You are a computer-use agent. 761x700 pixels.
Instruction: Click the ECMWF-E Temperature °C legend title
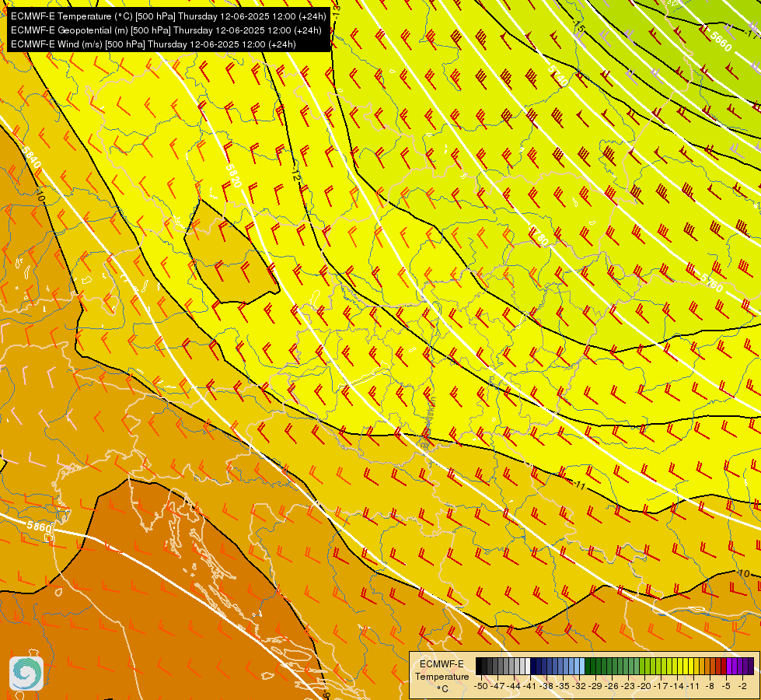[x=442, y=676]
